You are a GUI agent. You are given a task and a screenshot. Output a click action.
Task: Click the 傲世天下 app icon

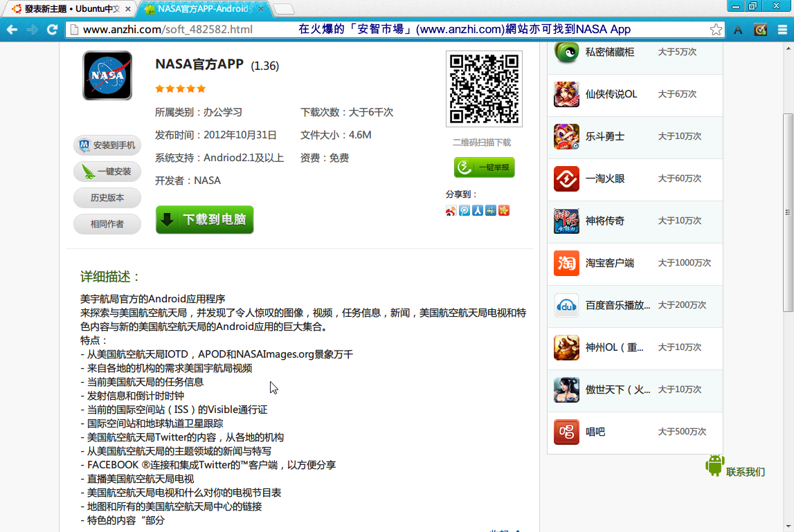click(566, 389)
